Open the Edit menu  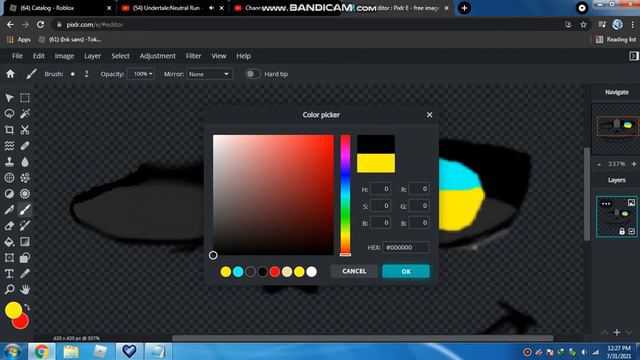(38, 56)
